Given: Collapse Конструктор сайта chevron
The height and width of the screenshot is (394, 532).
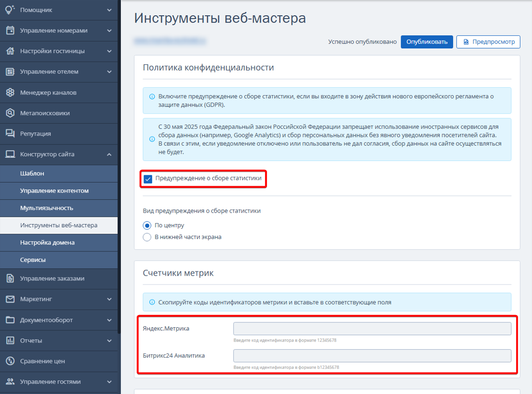Looking at the screenshot, I should tap(109, 155).
